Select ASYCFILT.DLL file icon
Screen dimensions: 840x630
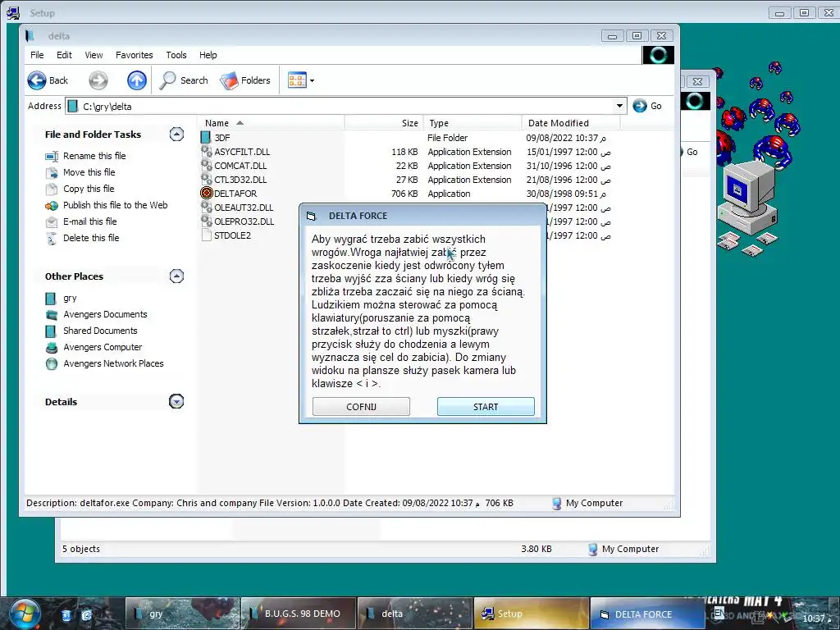206,152
